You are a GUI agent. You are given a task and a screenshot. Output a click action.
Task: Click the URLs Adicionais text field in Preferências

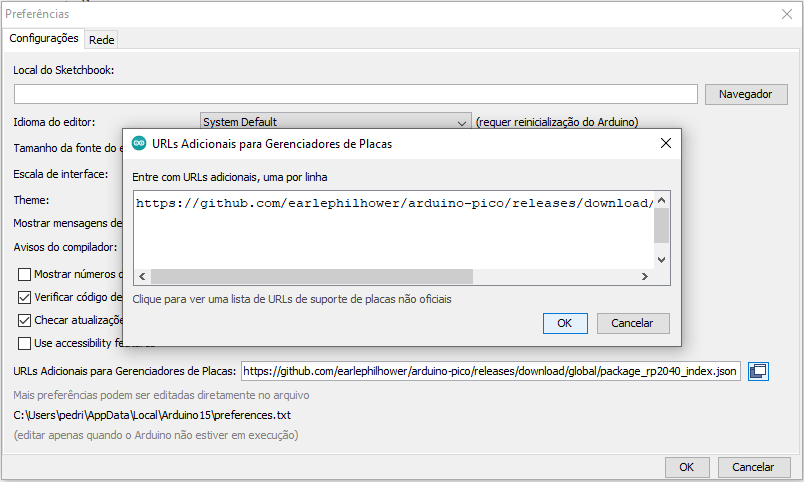(491, 371)
